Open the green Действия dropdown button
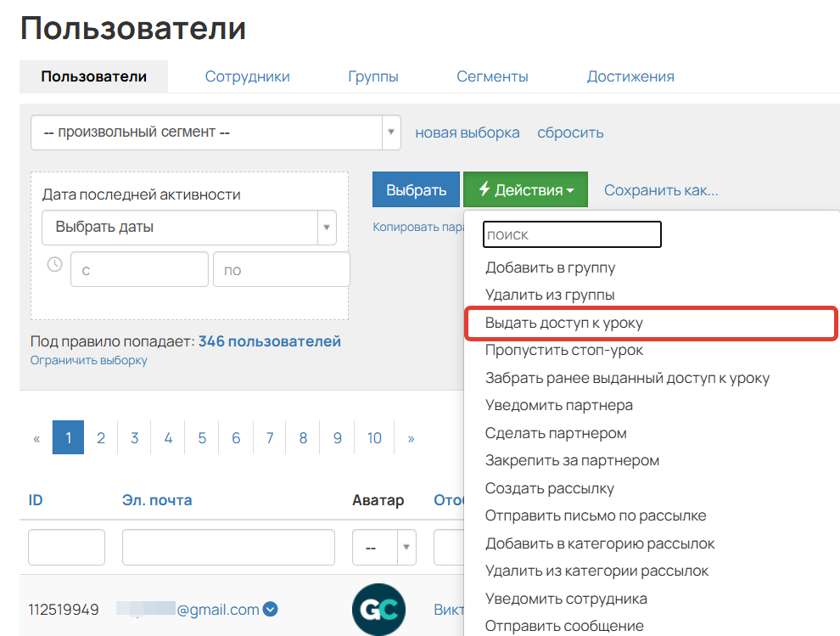Viewport: 840px width, 636px height. [x=525, y=189]
